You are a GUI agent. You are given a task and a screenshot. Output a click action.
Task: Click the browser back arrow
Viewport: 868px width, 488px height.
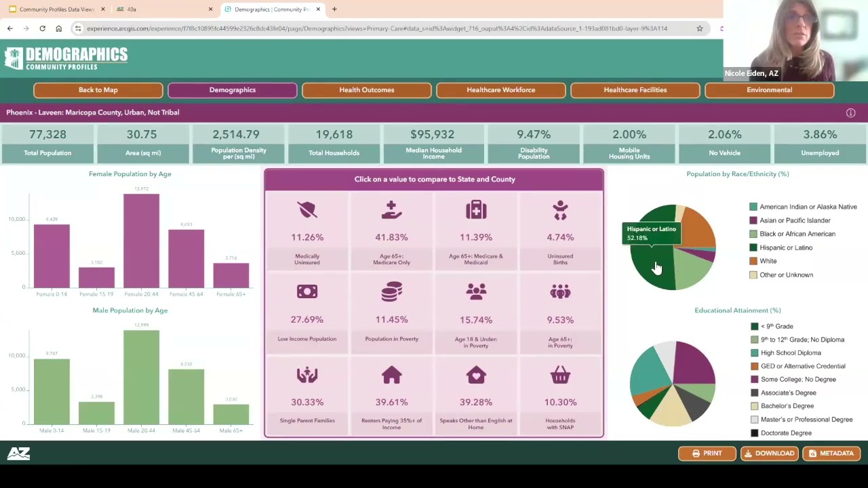click(9, 28)
